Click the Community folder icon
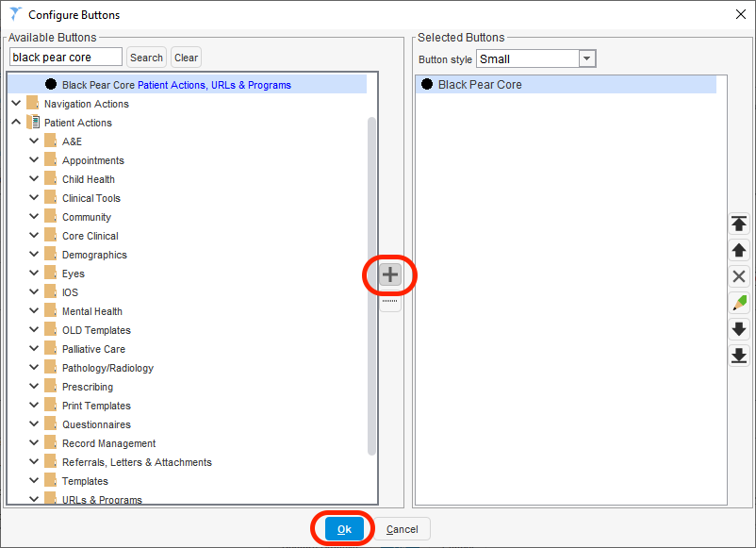Image resolution: width=756 pixels, height=548 pixels. coord(50,216)
